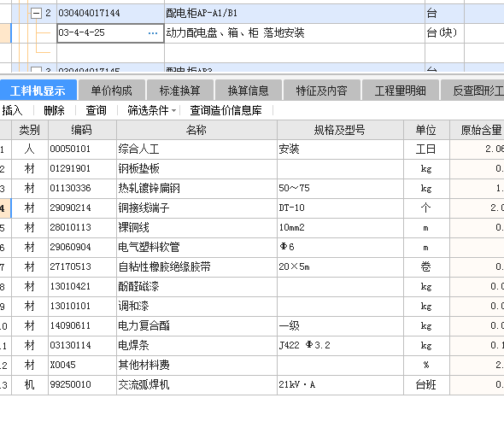Select code cell 030404017144
The image size is (504, 433).
click(110, 14)
